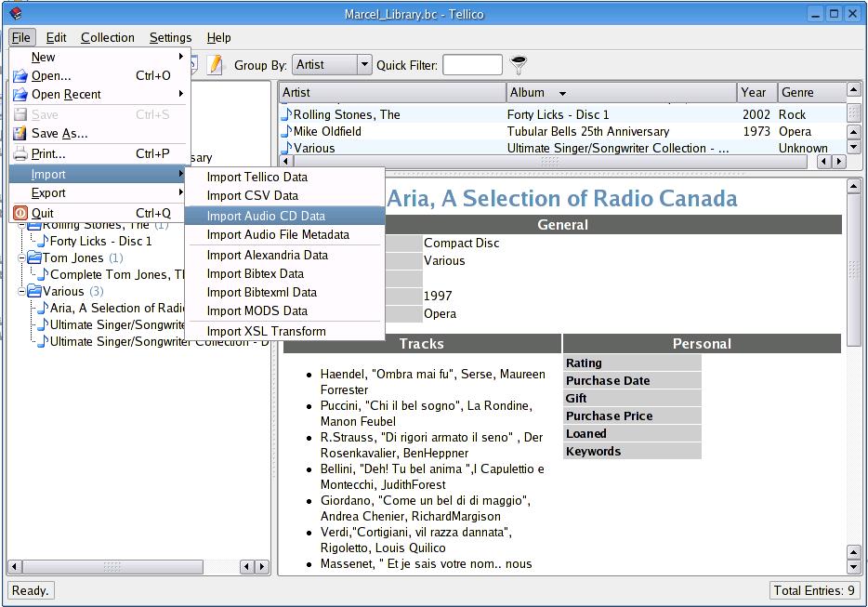Click the Save As disk icon
868x607 pixels.
(20, 133)
